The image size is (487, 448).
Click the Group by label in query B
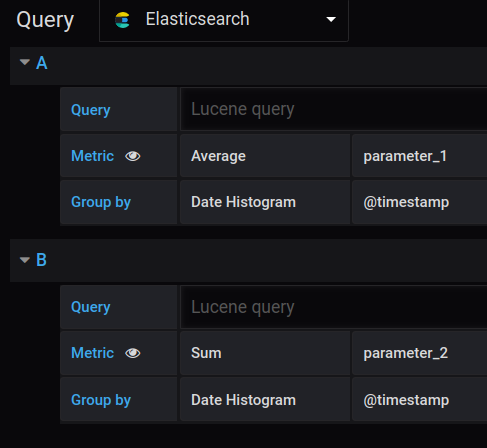tap(101, 400)
